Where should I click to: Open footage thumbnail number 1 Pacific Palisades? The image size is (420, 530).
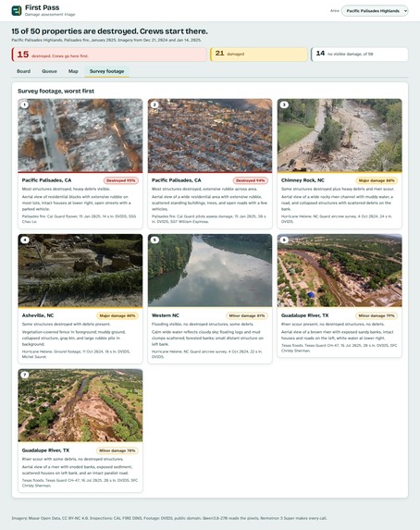point(80,136)
